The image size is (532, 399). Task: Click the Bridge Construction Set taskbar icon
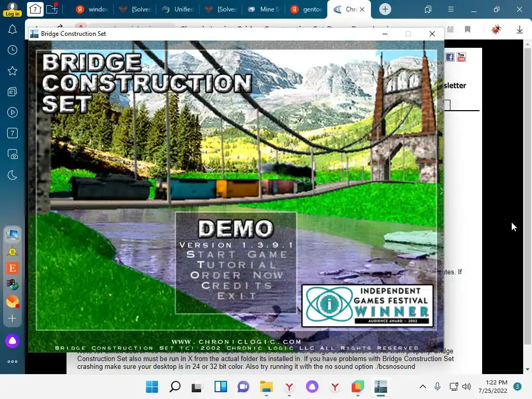tap(381, 387)
